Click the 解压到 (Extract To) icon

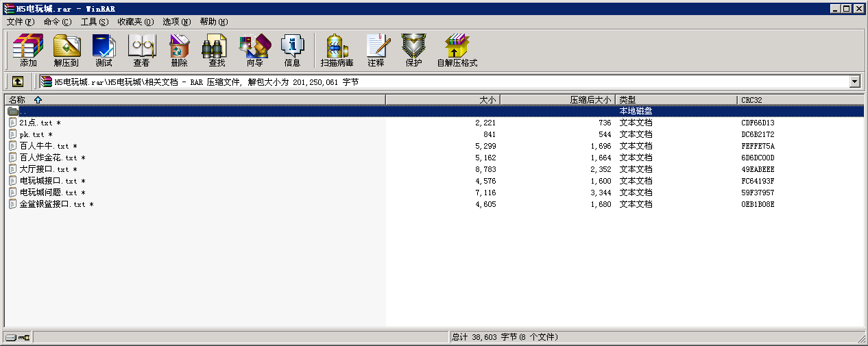67,51
